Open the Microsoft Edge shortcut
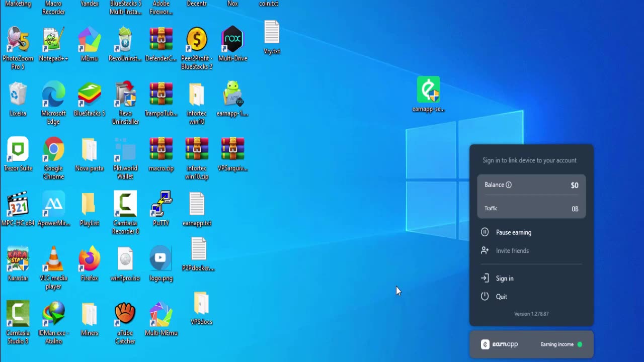 (x=53, y=103)
